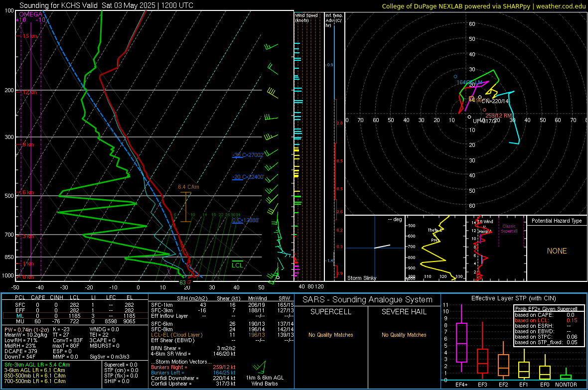Image resolution: width=588 pixels, height=390 pixels.
Task: Click the 15 km height marker
Action: point(29,36)
